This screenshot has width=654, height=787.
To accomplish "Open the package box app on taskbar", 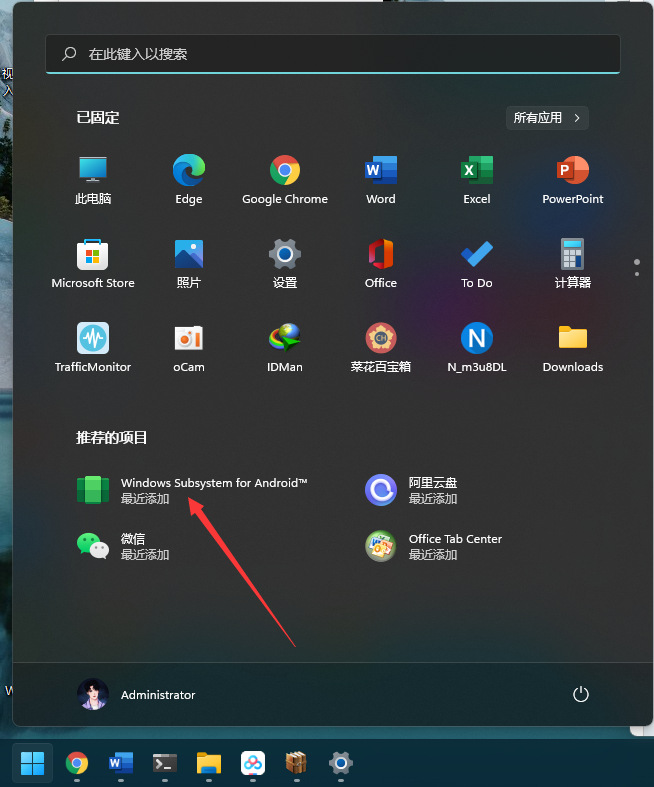I will coord(297,763).
